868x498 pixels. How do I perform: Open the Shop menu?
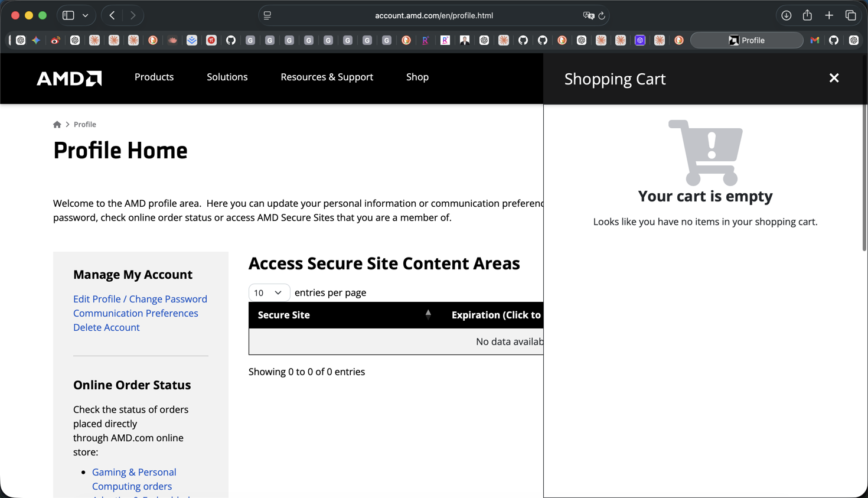417,77
